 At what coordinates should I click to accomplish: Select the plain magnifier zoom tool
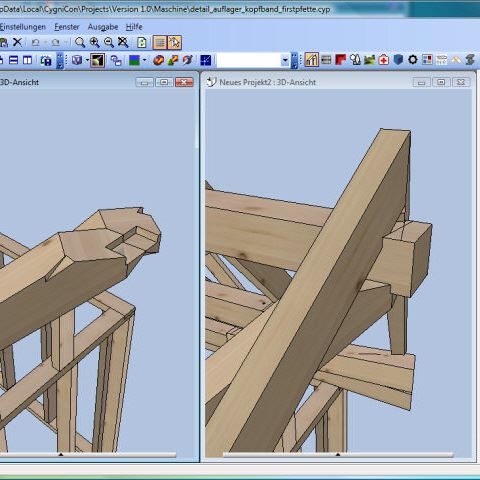[x=80, y=42]
